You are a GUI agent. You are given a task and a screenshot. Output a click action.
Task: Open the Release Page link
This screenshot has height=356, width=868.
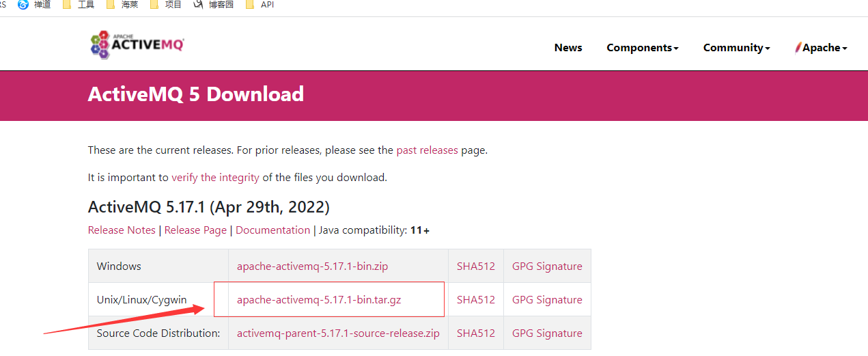click(x=195, y=230)
